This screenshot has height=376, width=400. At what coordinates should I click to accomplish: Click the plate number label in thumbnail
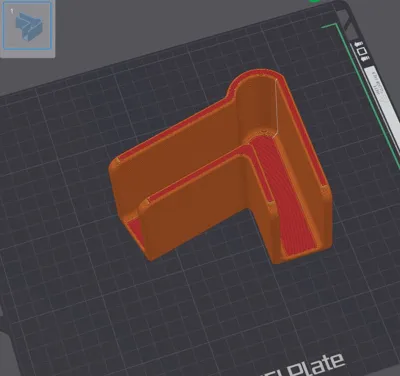[12, 11]
